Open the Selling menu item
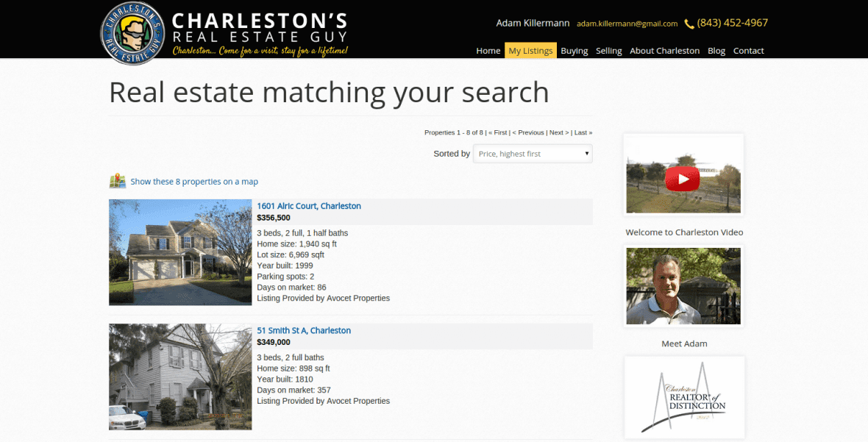868x442 pixels. point(608,50)
